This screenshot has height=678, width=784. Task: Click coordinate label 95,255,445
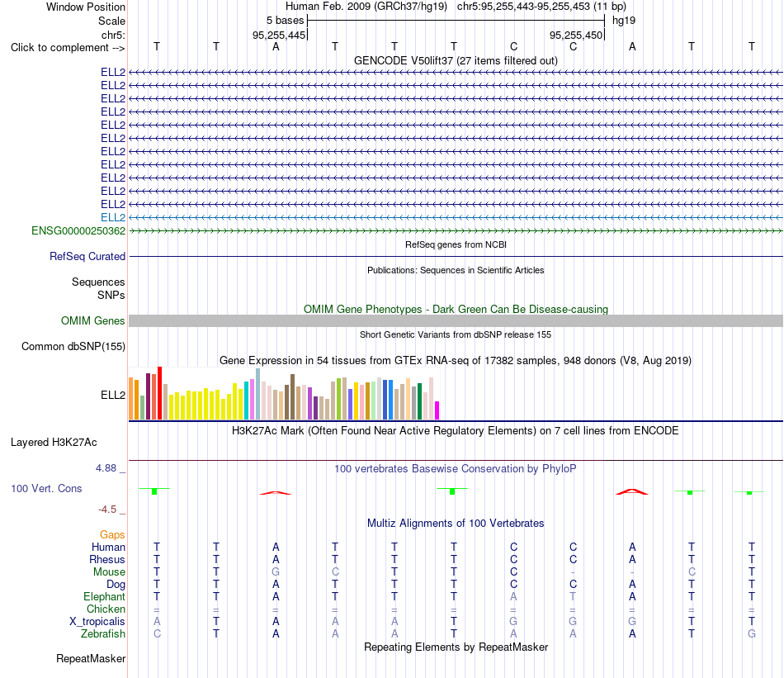278,35
